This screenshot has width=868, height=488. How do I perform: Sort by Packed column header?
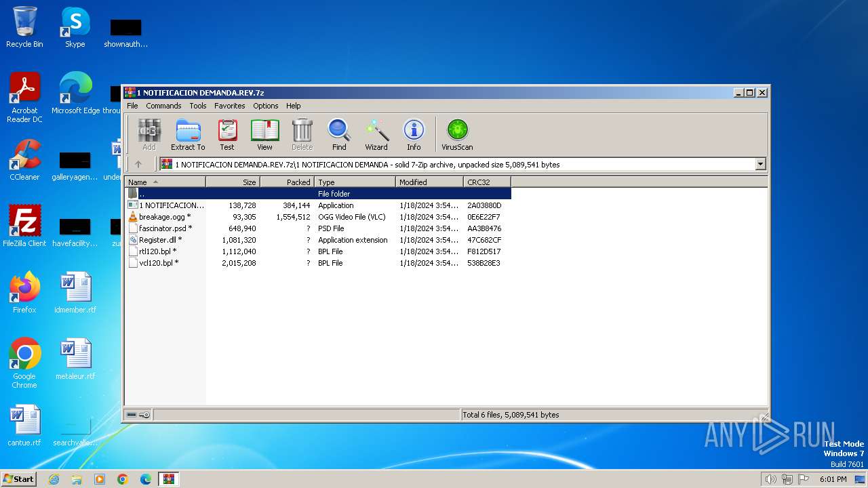click(x=287, y=182)
